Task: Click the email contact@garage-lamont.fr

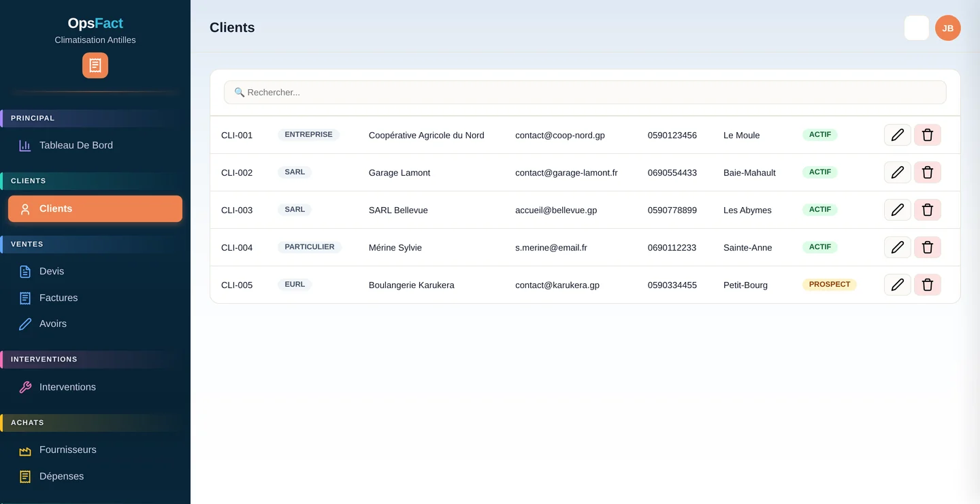Action: (566, 173)
